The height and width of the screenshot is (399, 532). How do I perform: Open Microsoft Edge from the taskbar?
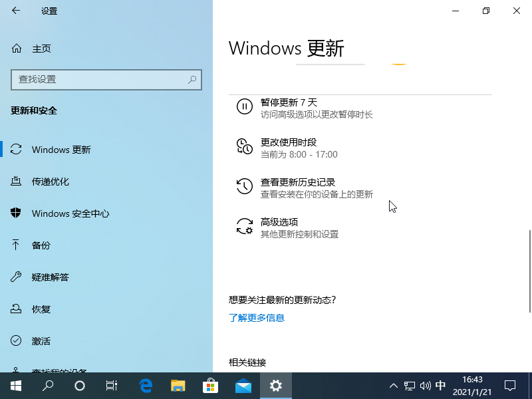[146, 386]
